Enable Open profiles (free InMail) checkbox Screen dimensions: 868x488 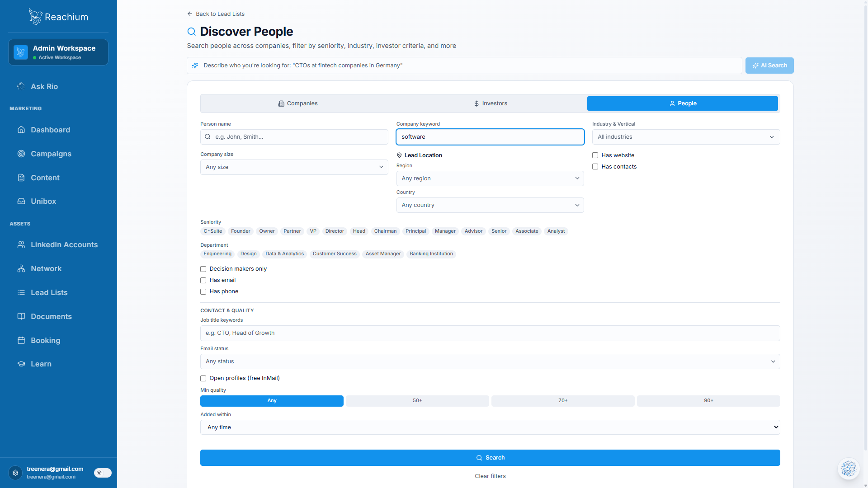point(203,378)
